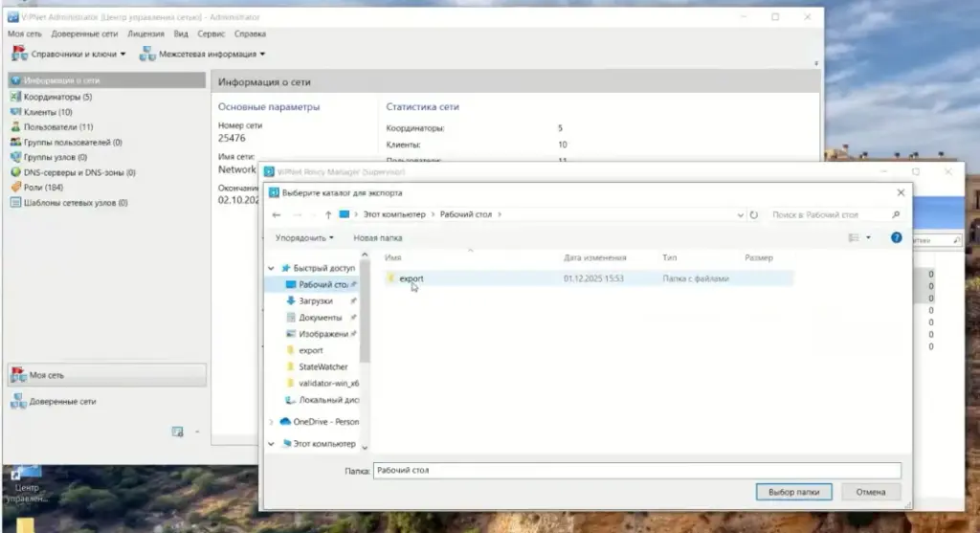Click the DNS-серверы и DNS-зоны globe icon
The width and height of the screenshot is (980, 533).
coord(15,172)
